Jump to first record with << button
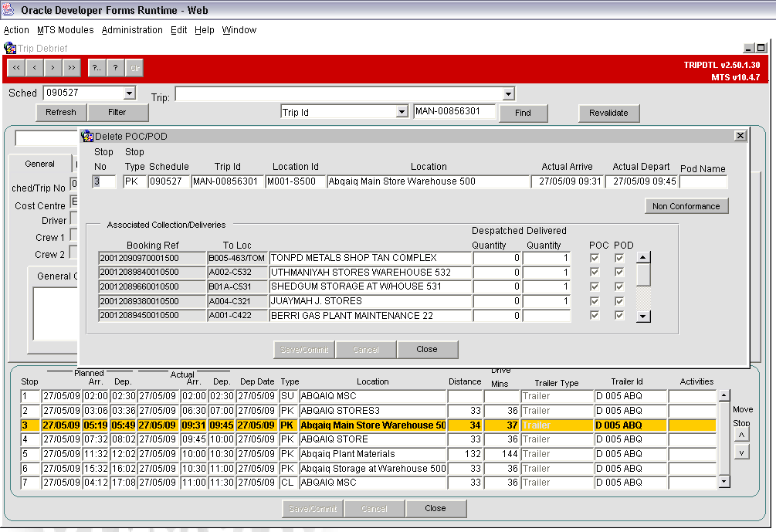This screenshot has width=776, height=532. (16, 68)
